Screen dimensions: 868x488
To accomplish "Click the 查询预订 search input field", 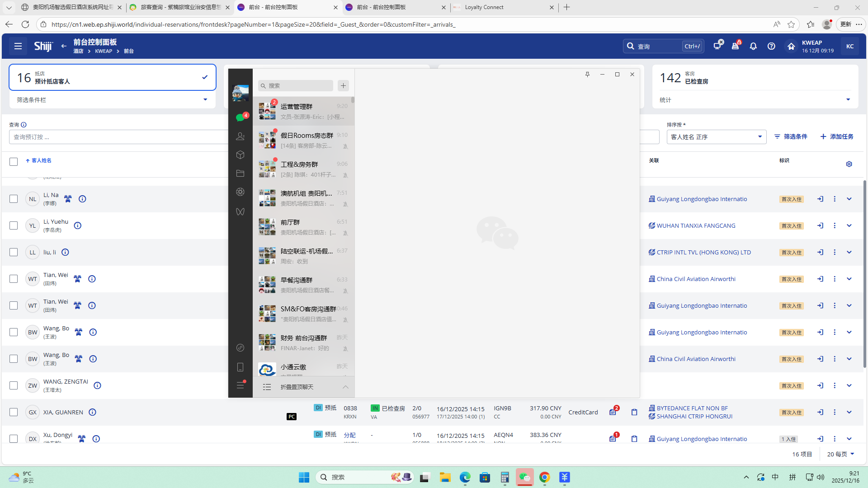I will [x=118, y=137].
